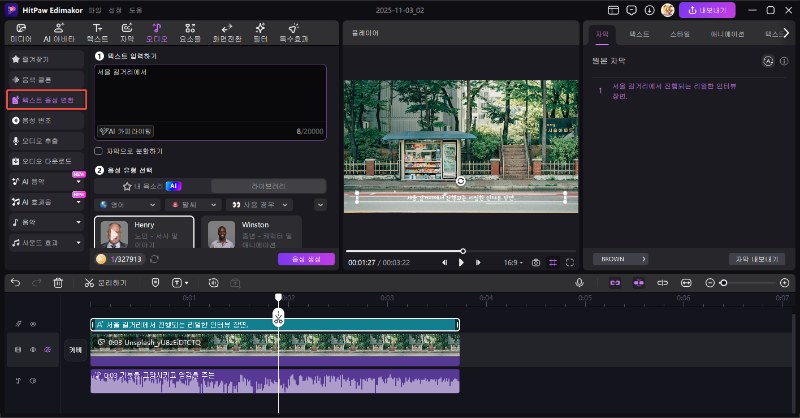This screenshot has width=800, height=418.
Task: Open the voice filter dropdown with red icon
Action: [x=193, y=205]
